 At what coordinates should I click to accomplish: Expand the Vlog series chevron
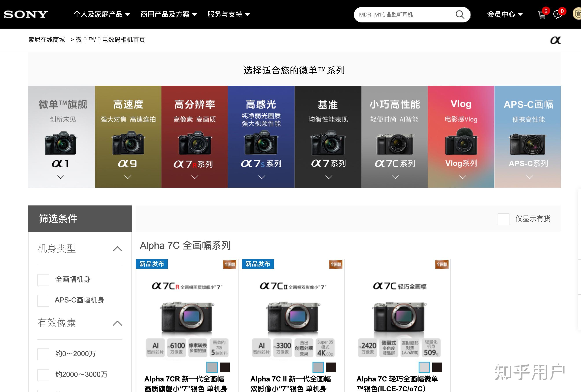[463, 177]
